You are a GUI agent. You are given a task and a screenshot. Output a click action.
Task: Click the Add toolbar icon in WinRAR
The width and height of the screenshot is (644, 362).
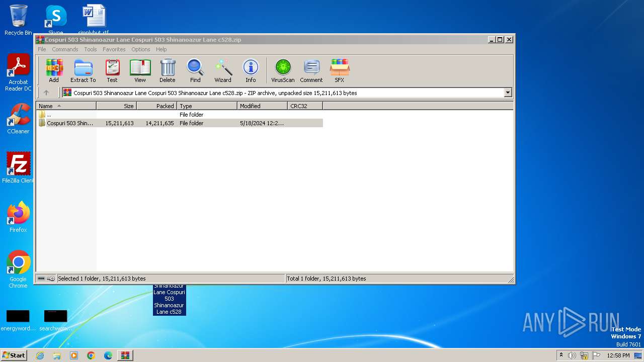click(x=54, y=70)
